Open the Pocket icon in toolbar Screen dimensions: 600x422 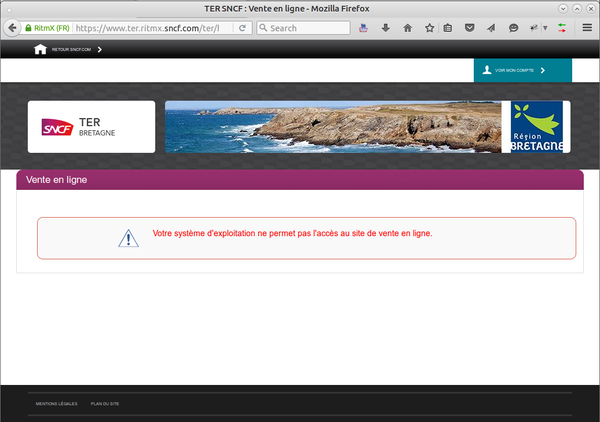click(x=469, y=28)
